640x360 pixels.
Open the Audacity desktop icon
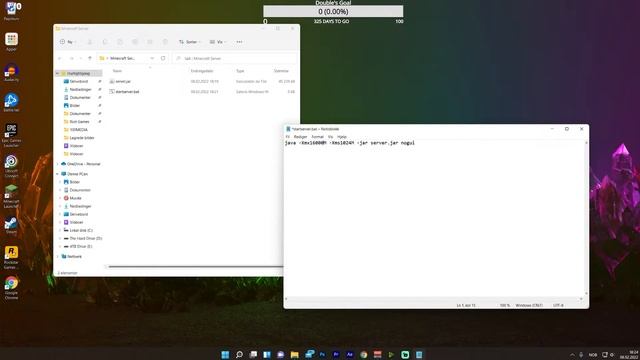[11, 72]
